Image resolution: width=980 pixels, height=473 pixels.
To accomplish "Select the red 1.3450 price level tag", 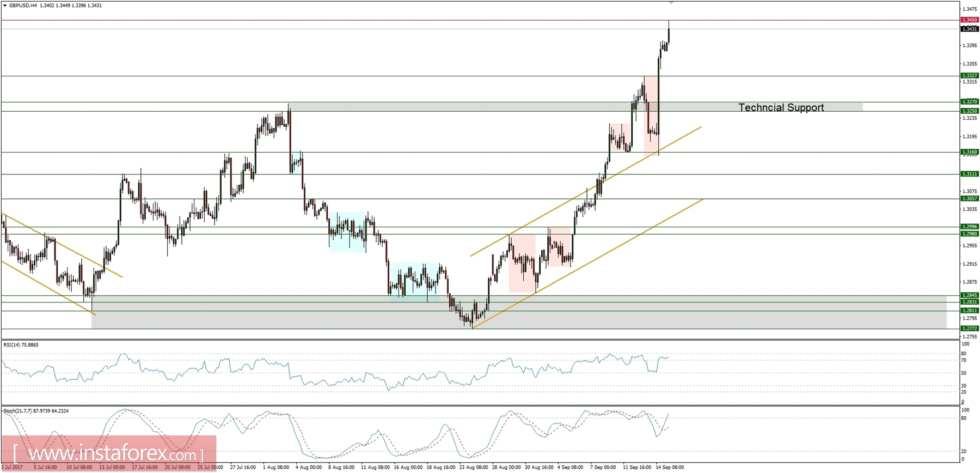I will (x=970, y=20).
